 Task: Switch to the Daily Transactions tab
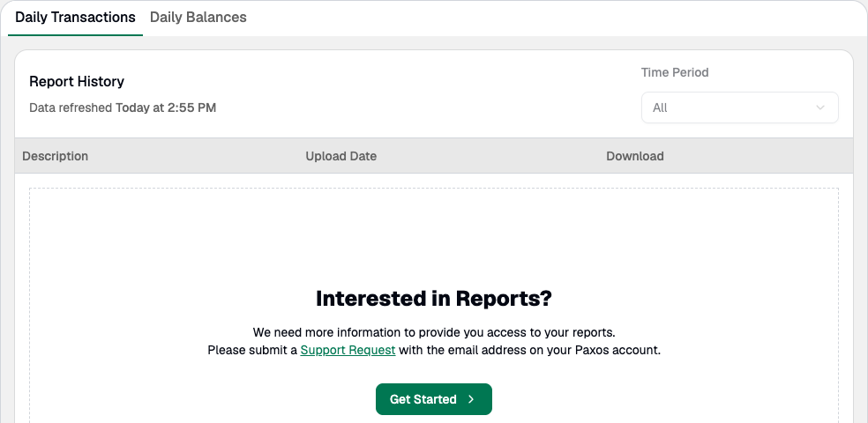click(75, 17)
